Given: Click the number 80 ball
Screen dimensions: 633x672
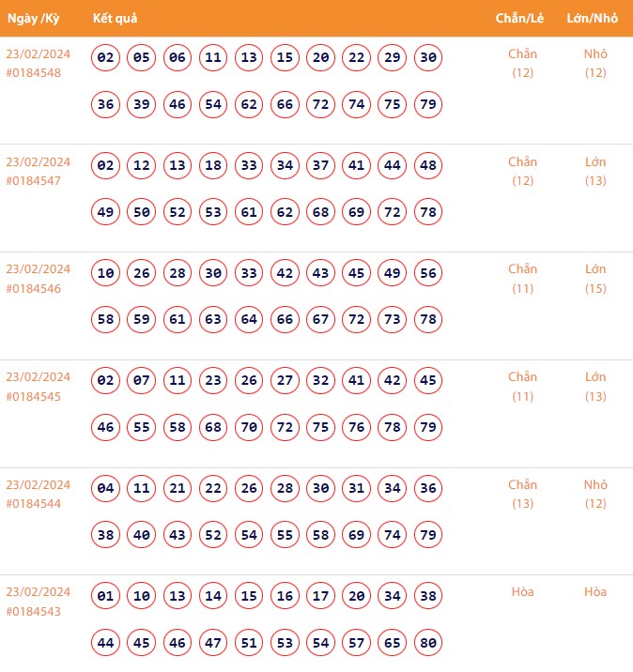Looking at the screenshot, I should 428,643.
